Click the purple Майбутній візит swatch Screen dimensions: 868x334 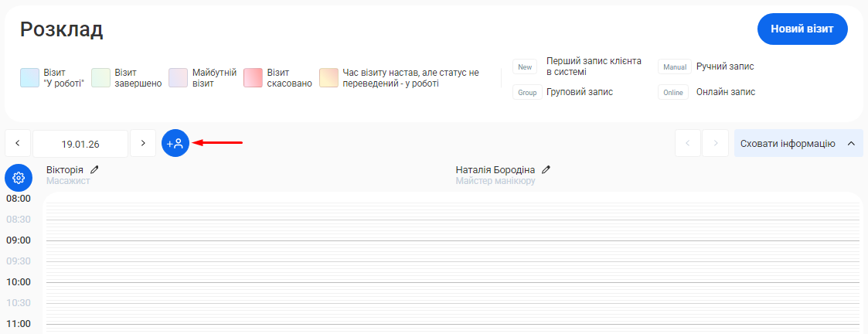[x=178, y=78]
